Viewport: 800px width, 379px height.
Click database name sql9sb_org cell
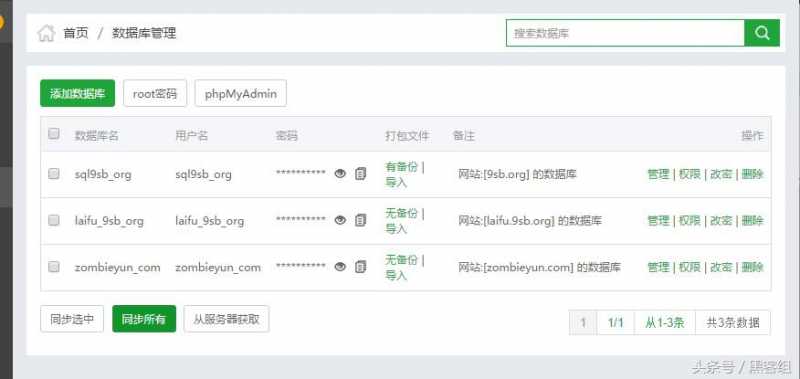(103, 174)
